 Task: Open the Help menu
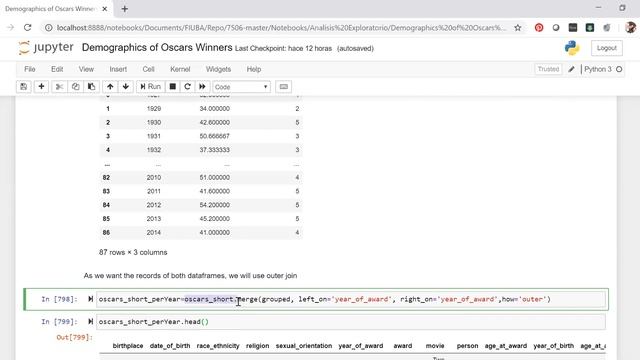(254, 69)
